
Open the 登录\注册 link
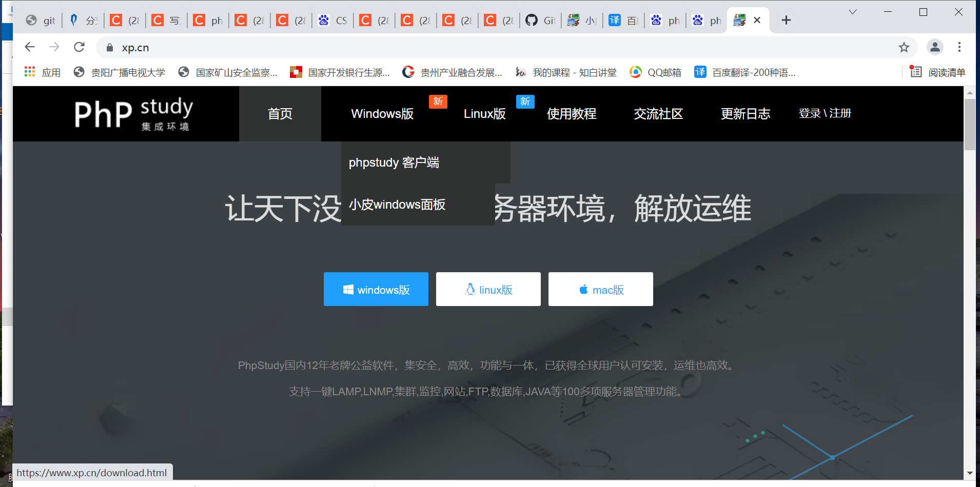click(824, 113)
